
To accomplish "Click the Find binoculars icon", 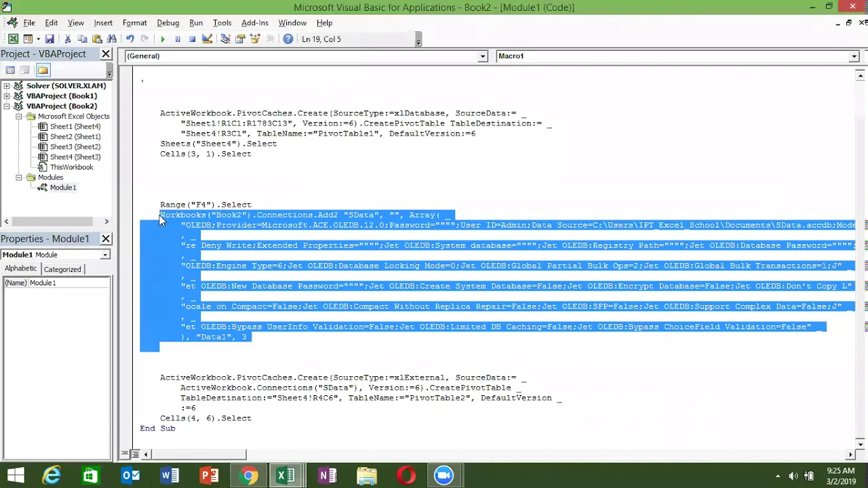I will (x=112, y=39).
